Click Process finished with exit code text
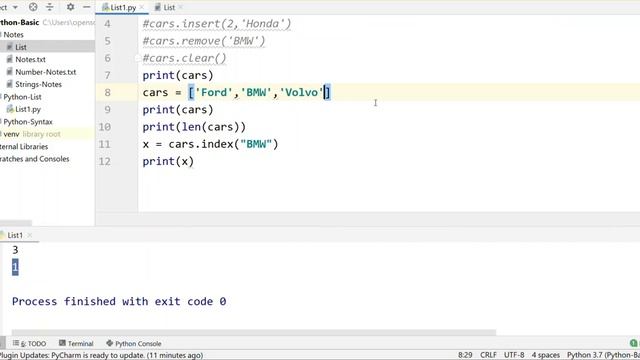The width and height of the screenshot is (640, 360). click(119, 302)
